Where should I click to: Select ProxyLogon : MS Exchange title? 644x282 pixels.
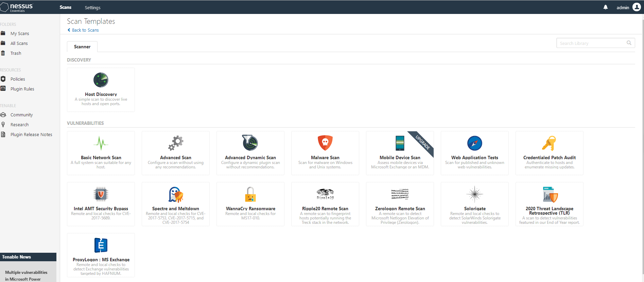click(x=101, y=260)
